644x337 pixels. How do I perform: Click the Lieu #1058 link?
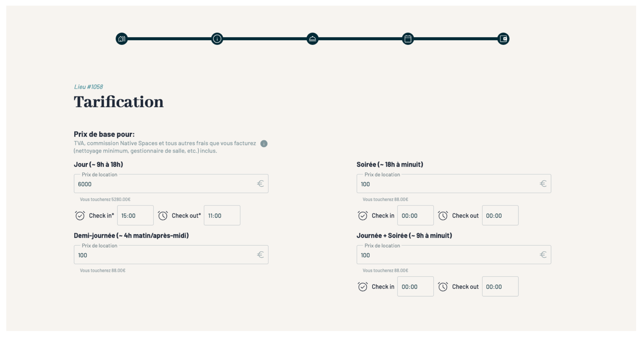point(88,87)
